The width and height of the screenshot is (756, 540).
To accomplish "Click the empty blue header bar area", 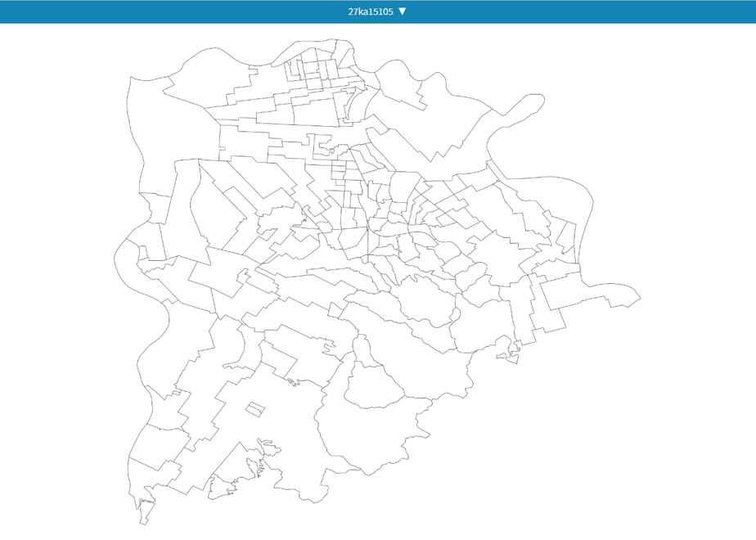I will (145, 11).
